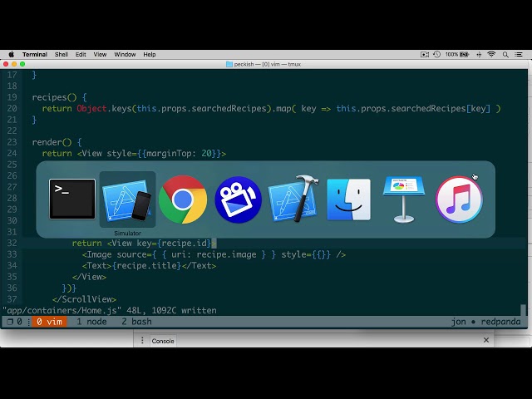Select tmux window 2 bash

136,322
